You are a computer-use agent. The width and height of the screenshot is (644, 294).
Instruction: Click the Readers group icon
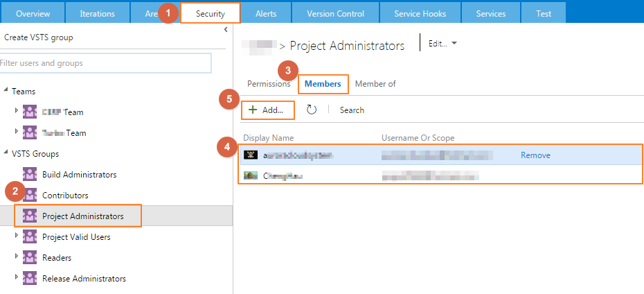click(x=30, y=258)
